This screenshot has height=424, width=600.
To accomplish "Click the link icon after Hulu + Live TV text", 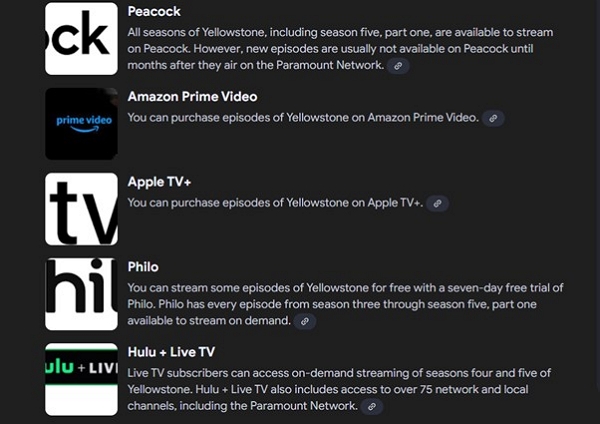I will point(371,406).
